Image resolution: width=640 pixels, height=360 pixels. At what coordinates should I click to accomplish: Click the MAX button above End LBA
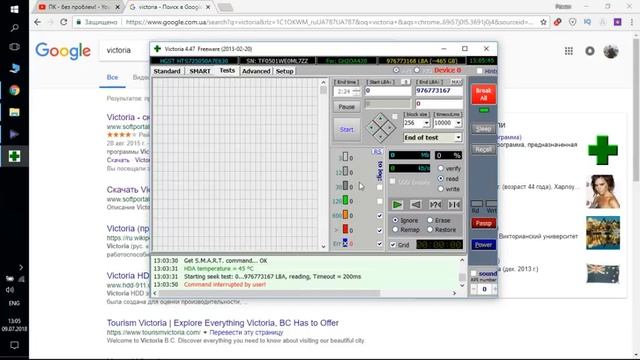click(456, 82)
